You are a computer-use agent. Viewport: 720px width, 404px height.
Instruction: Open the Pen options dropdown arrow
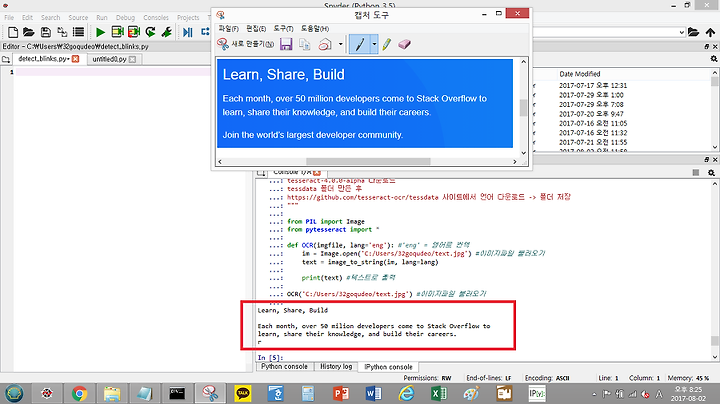pos(374,44)
